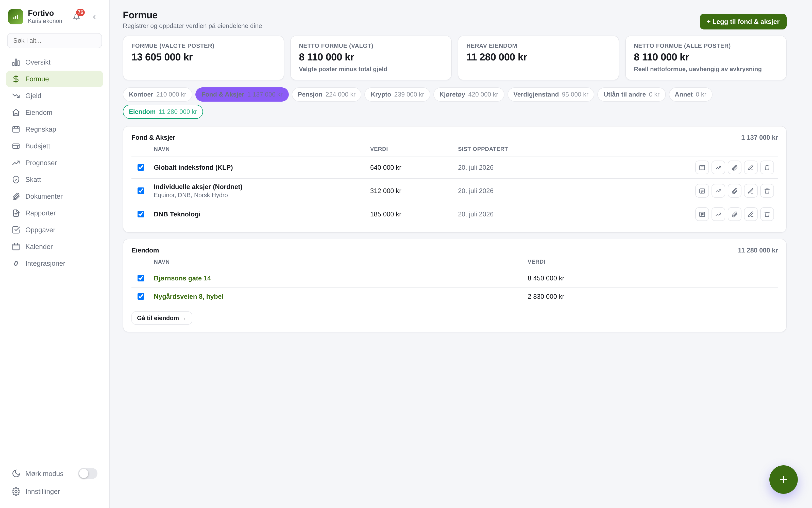Image resolution: width=812 pixels, height=508 pixels.
Task: Attach document to DNB Teknologi
Action: (x=735, y=214)
